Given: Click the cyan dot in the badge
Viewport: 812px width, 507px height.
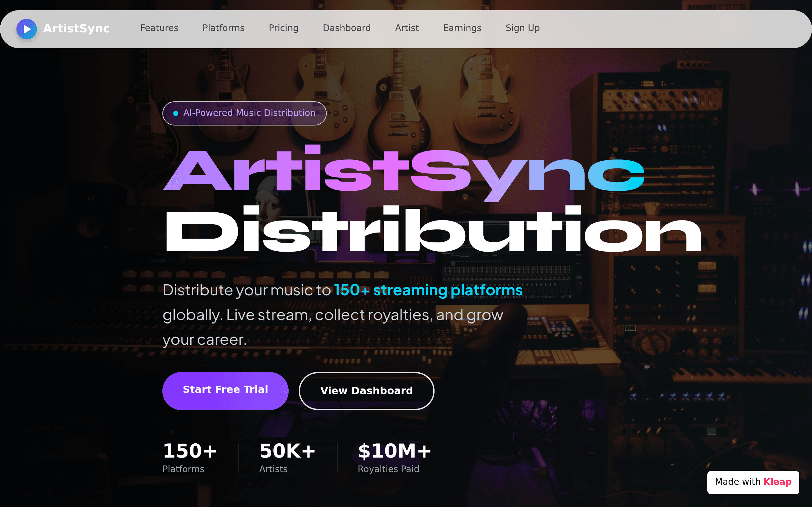Looking at the screenshot, I should pyautogui.click(x=175, y=113).
